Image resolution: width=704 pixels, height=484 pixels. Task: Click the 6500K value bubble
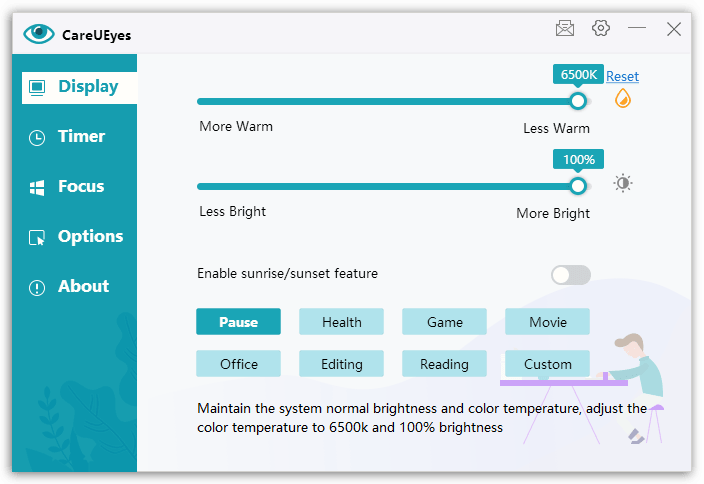tap(578, 74)
